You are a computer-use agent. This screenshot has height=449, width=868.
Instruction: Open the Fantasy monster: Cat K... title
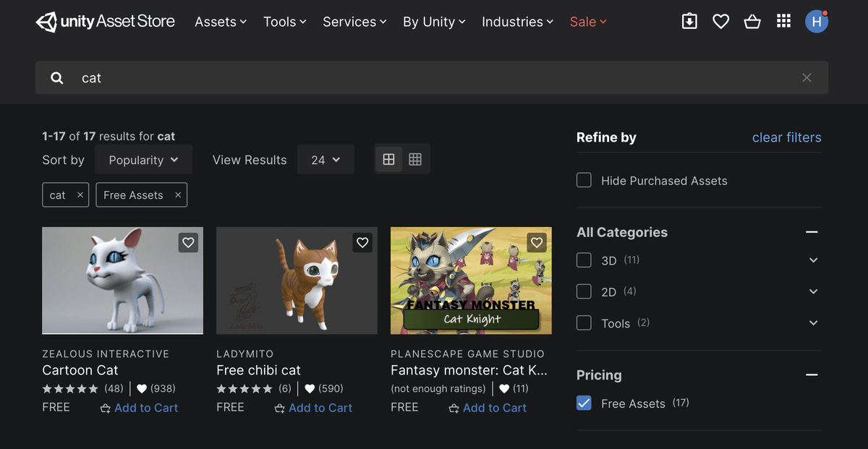[x=469, y=370]
